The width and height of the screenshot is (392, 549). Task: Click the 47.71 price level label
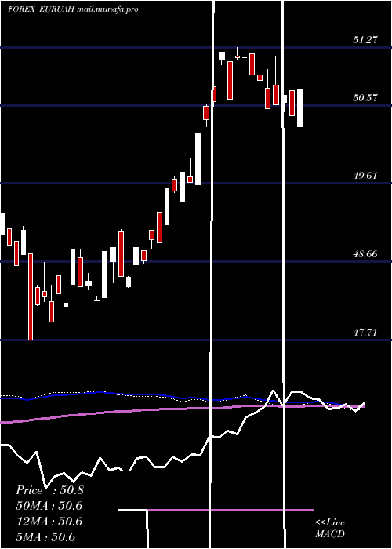365,333
